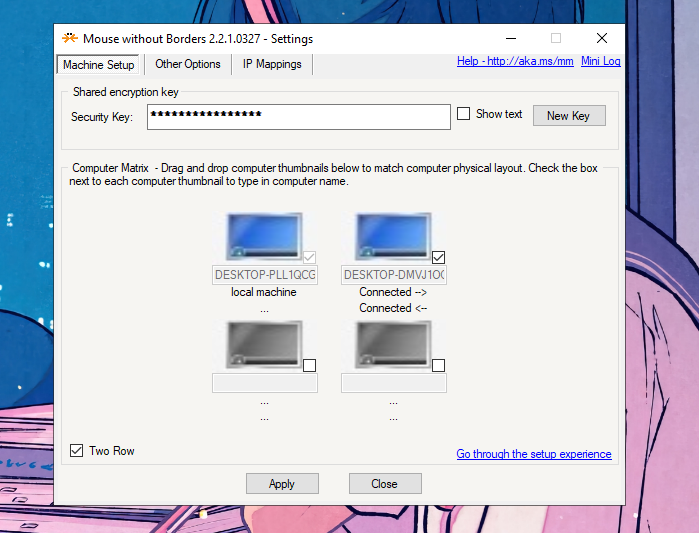This screenshot has height=533, width=699.
Task: Click the empty name field under bottom-right thumbnail
Action: tap(394, 383)
